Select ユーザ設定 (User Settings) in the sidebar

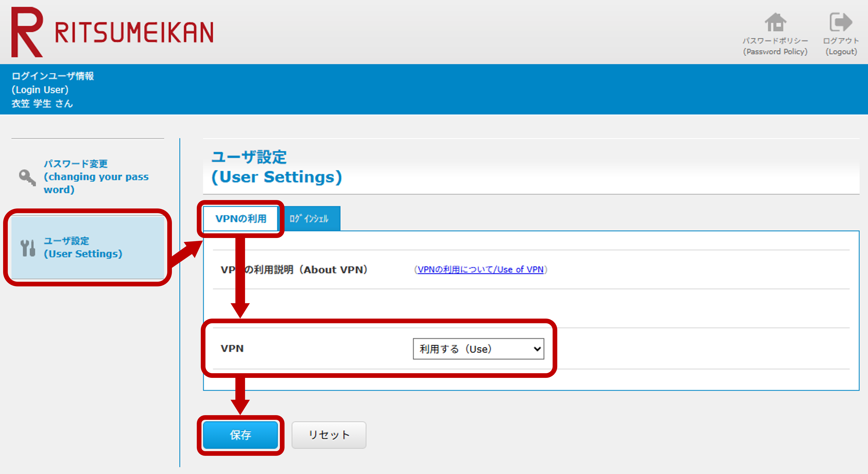(x=88, y=248)
